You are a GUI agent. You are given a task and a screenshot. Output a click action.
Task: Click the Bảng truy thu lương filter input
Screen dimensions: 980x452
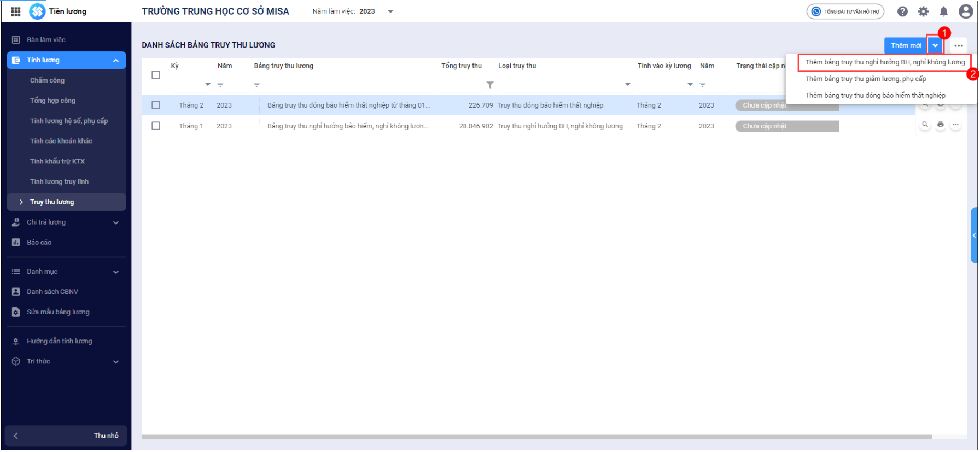(x=347, y=85)
